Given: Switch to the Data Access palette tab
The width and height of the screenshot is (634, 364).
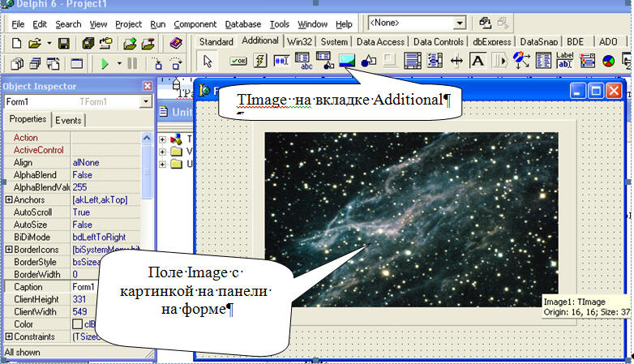Looking at the screenshot, I should click(380, 41).
